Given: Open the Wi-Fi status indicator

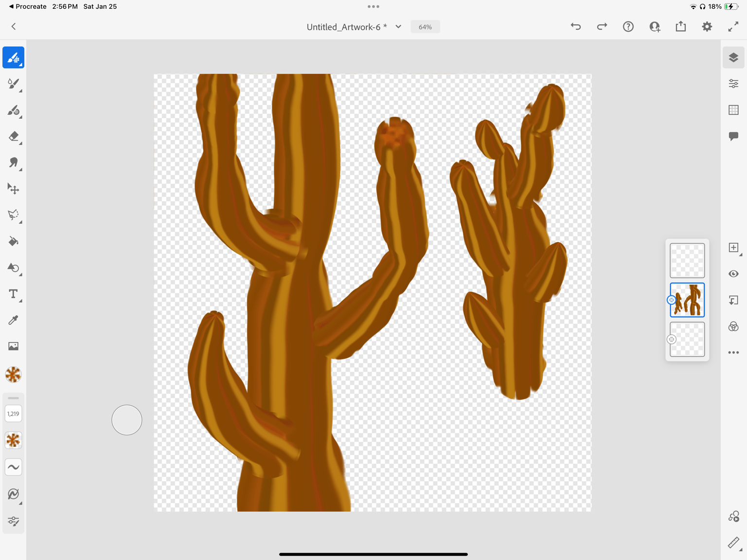Looking at the screenshot, I should 693,6.
